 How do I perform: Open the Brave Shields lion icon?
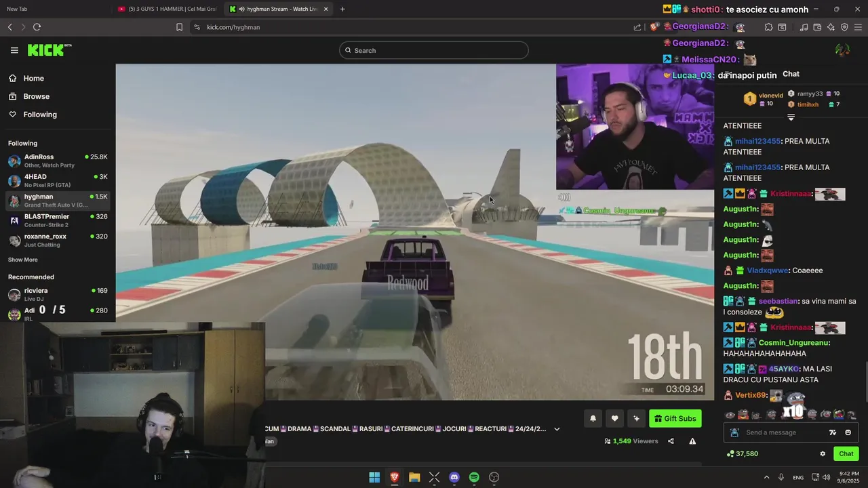tap(654, 27)
